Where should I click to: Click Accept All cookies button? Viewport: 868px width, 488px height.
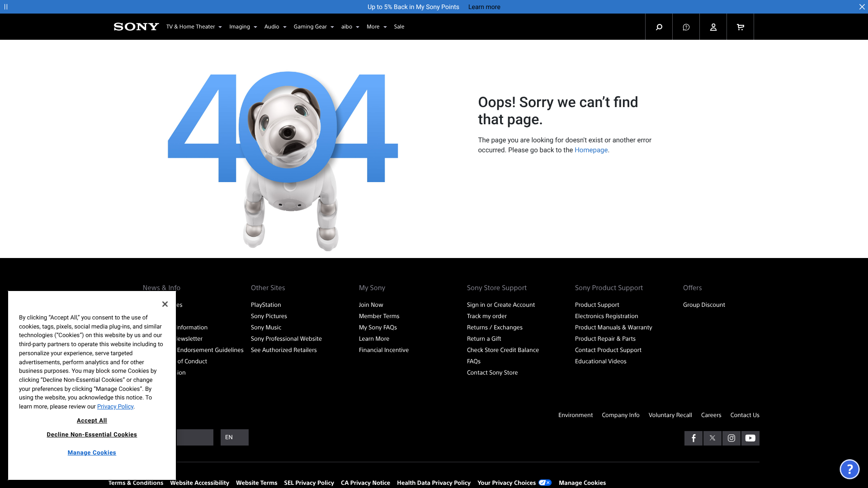[92, 420]
